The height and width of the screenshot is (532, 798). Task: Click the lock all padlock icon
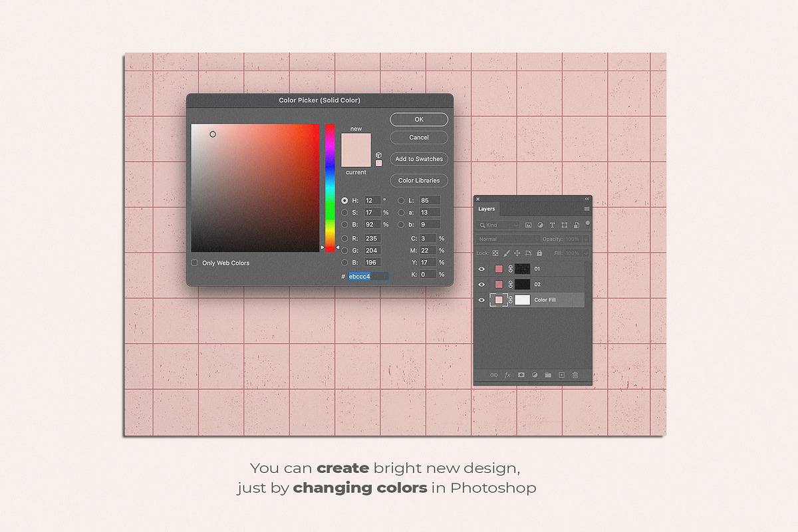click(539, 253)
